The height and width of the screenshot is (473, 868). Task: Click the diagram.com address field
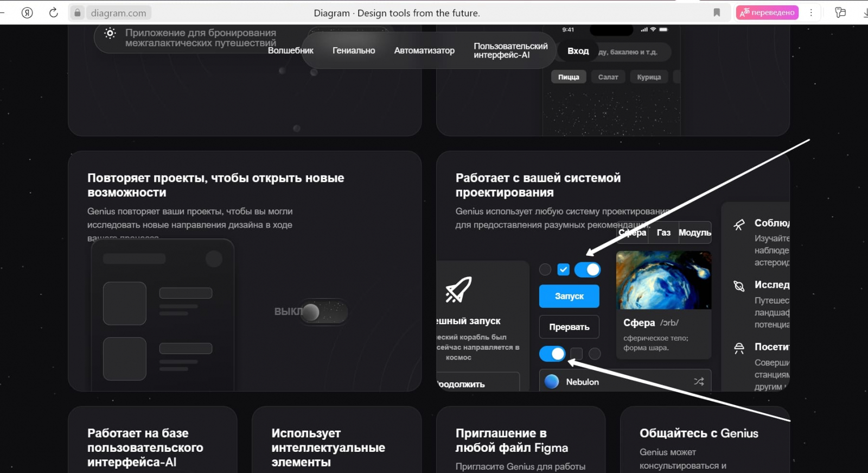[118, 12]
